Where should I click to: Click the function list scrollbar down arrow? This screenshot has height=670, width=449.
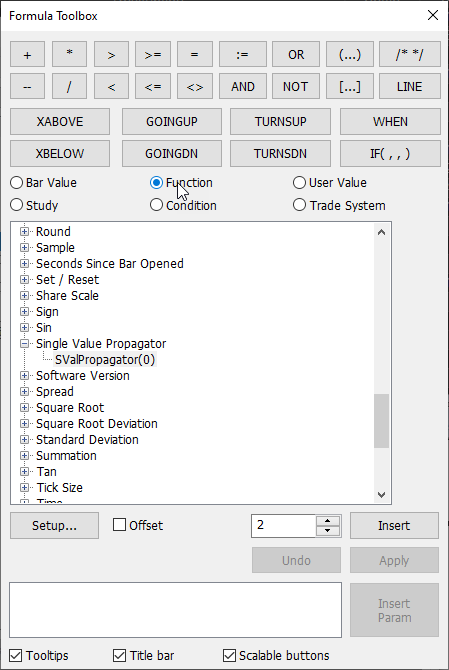pyautogui.click(x=382, y=495)
